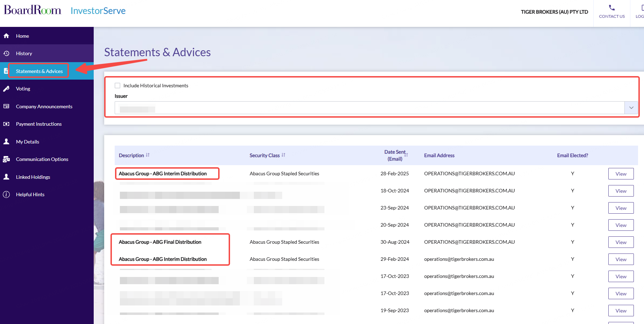Click the Company Announcements newspaper icon

point(6,106)
